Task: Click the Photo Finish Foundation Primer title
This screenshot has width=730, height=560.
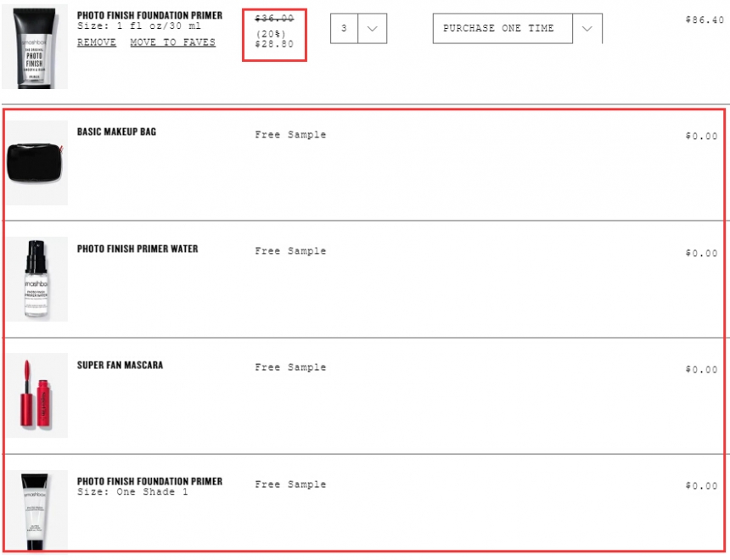Action: pos(149,15)
